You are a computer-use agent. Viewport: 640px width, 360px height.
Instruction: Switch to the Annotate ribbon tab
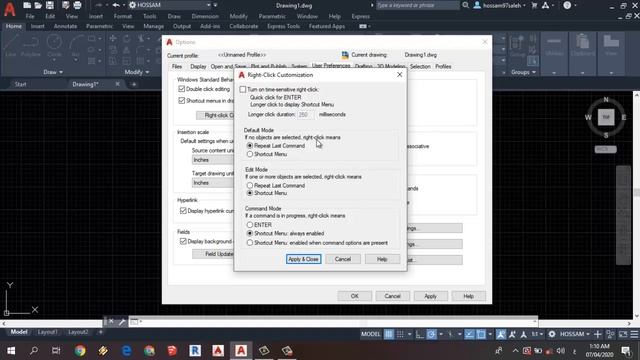click(65, 26)
